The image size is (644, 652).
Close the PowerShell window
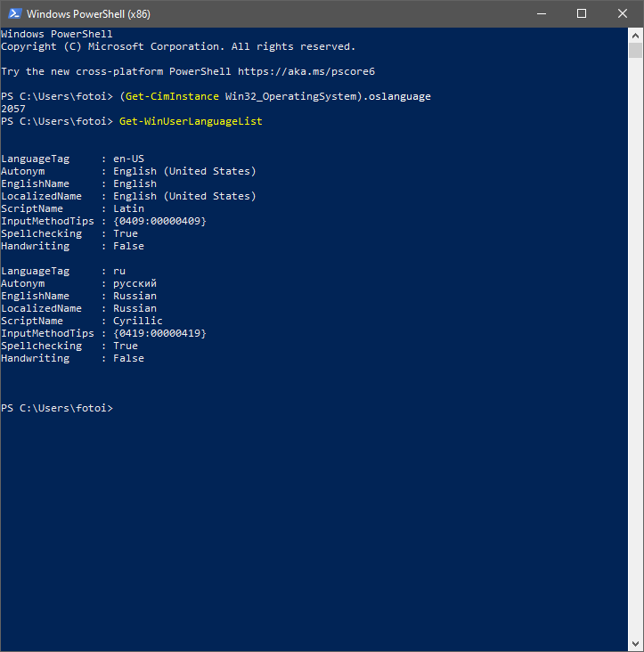(623, 13)
